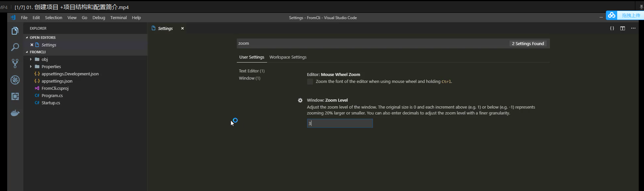Open the Docker view icon

point(15,113)
